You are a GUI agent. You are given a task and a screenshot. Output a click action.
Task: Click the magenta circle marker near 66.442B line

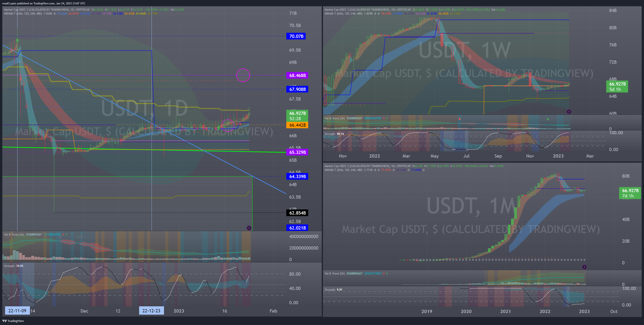pos(228,125)
